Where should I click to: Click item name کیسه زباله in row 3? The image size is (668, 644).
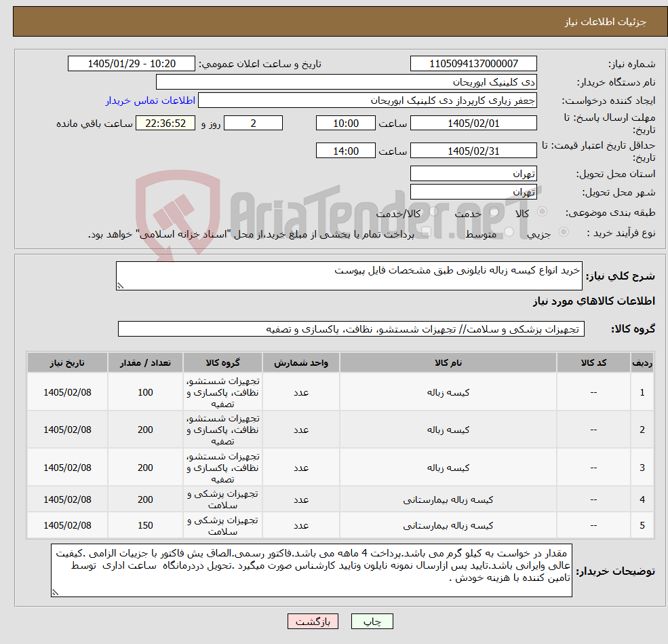click(448, 468)
